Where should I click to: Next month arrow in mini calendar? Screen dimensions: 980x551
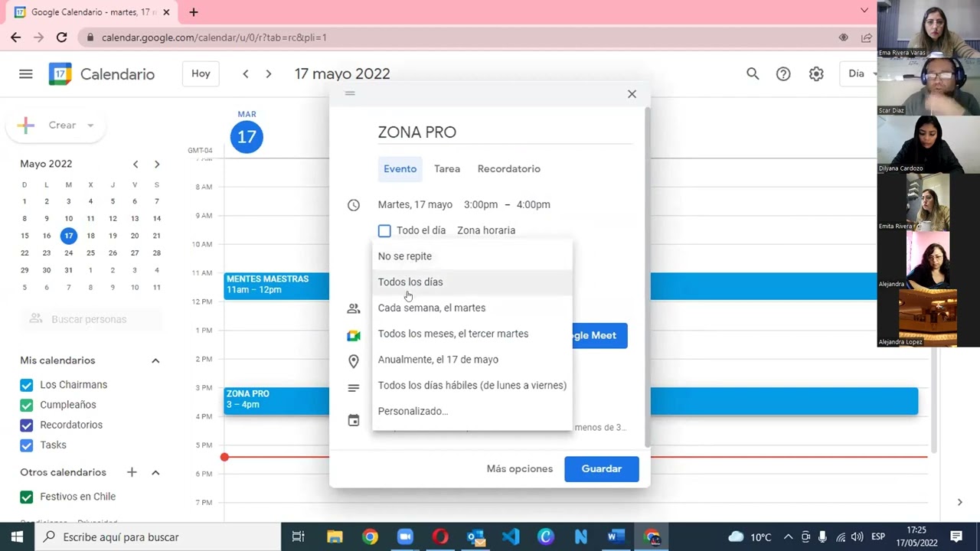coord(157,164)
